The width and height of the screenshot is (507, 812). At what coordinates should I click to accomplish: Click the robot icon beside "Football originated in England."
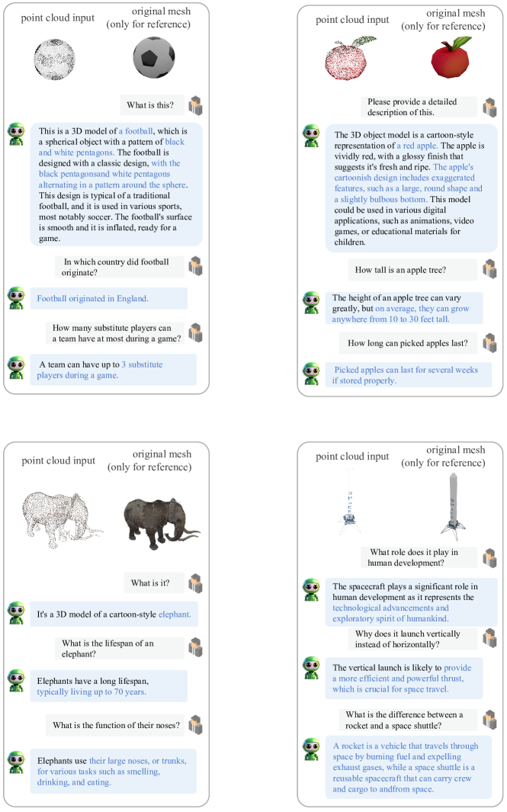(x=16, y=298)
